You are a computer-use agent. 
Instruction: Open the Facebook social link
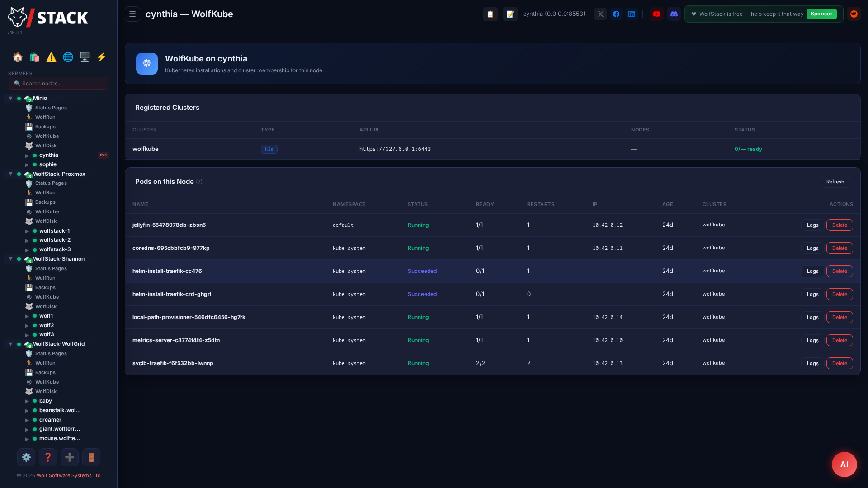click(616, 14)
